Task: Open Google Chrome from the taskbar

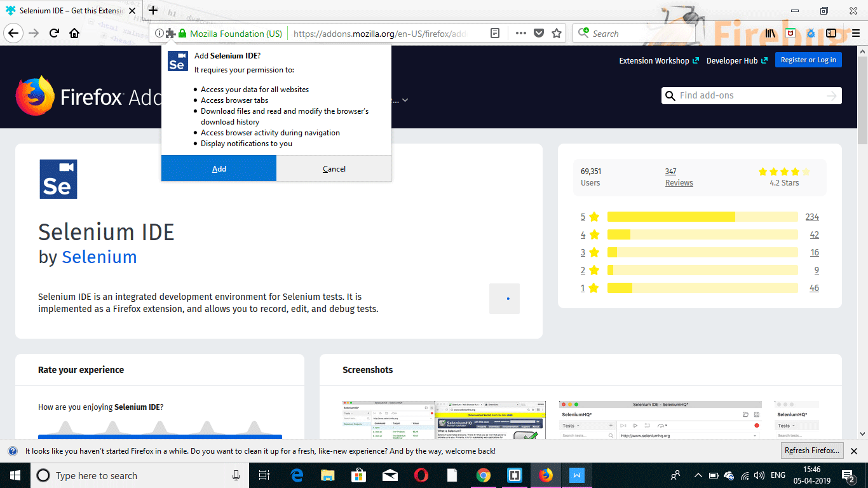Action: coord(483,475)
